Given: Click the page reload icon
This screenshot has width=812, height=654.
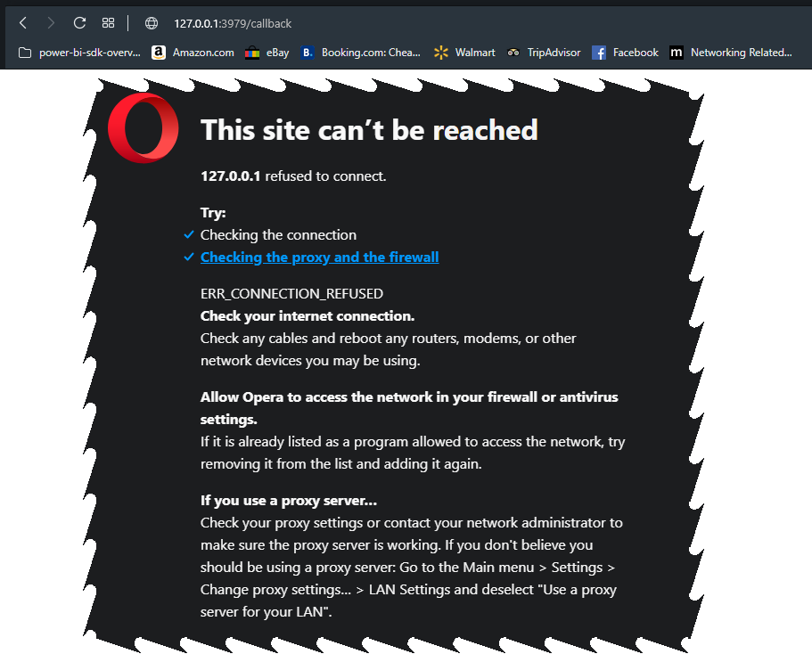Looking at the screenshot, I should [78, 23].
